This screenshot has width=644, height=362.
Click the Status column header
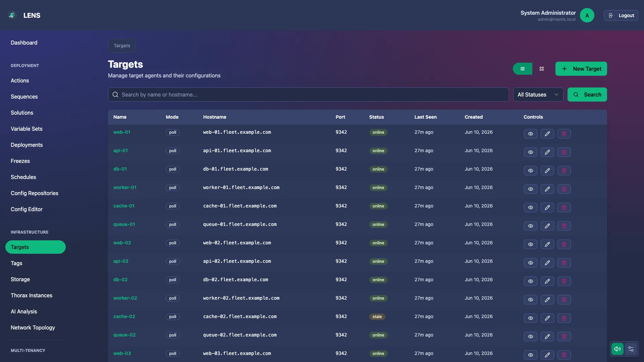(x=376, y=117)
